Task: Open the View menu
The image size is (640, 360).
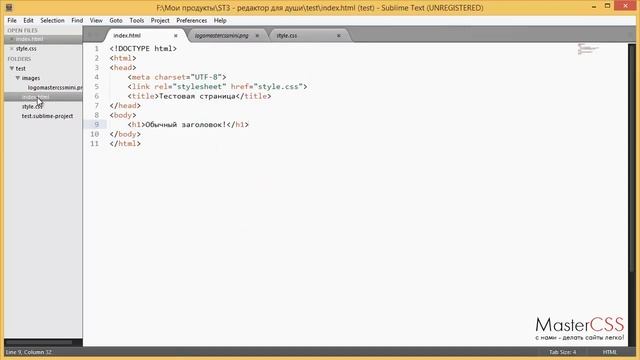Action: pos(96,20)
